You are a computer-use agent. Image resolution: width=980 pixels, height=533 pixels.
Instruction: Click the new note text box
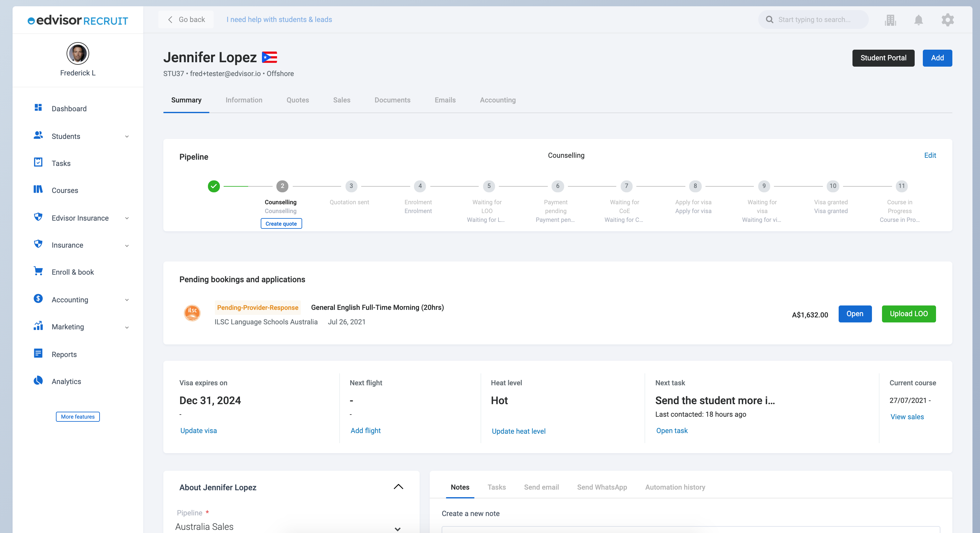(690, 530)
